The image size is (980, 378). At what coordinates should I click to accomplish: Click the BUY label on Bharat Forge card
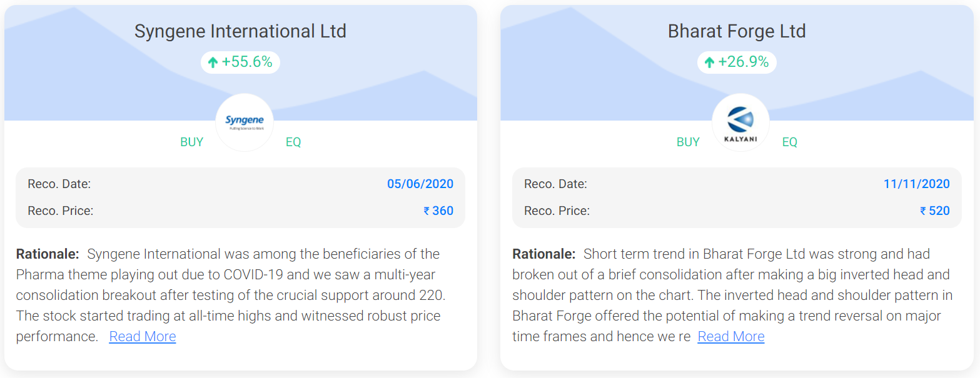click(x=688, y=142)
